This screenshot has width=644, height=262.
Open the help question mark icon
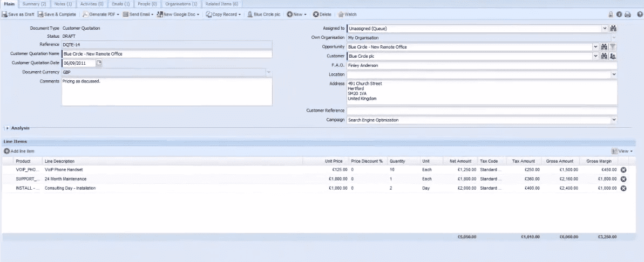639,15
